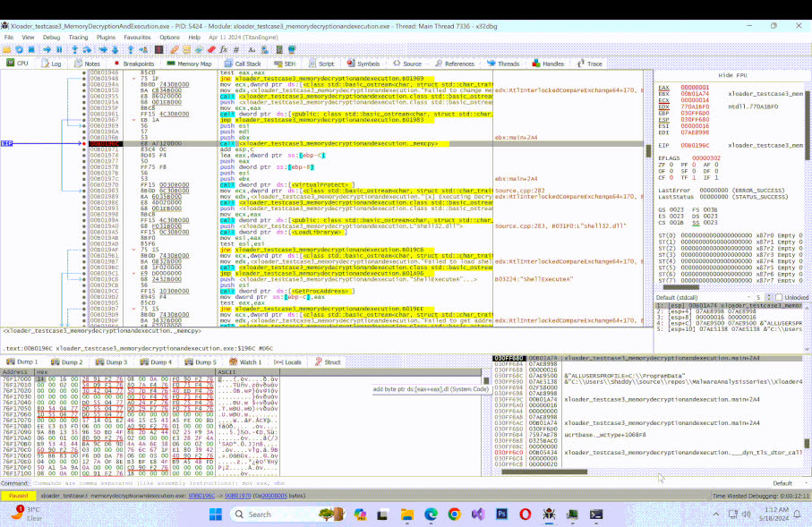
Task: Open the Scylla plugin icon
Action: pyautogui.click(x=159, y=50)
